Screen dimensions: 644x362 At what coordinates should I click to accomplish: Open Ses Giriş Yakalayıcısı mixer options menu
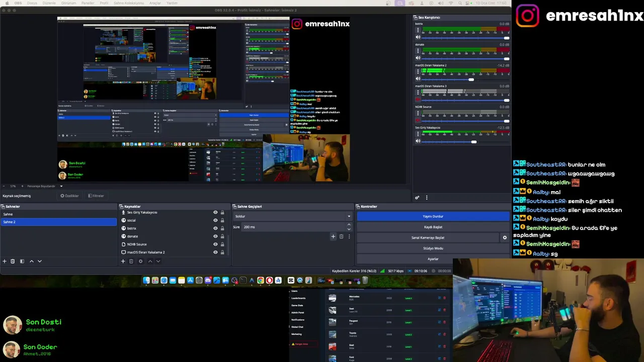pos(418,134)
